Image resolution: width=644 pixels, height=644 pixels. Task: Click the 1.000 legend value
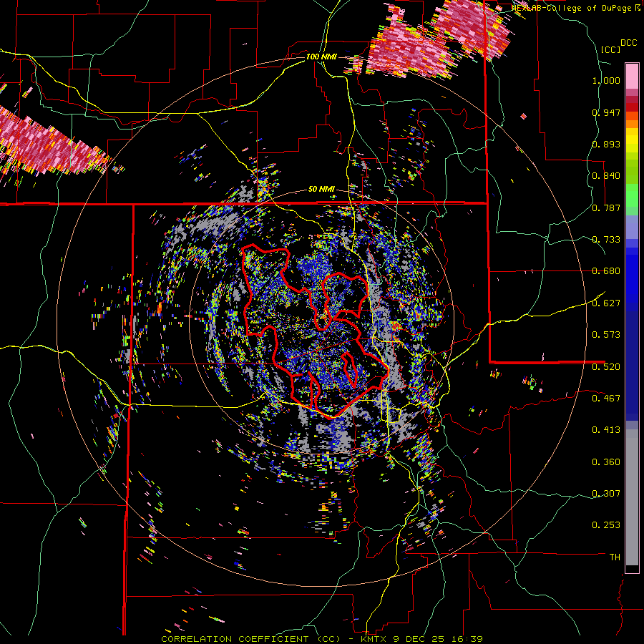coord(606,80)
